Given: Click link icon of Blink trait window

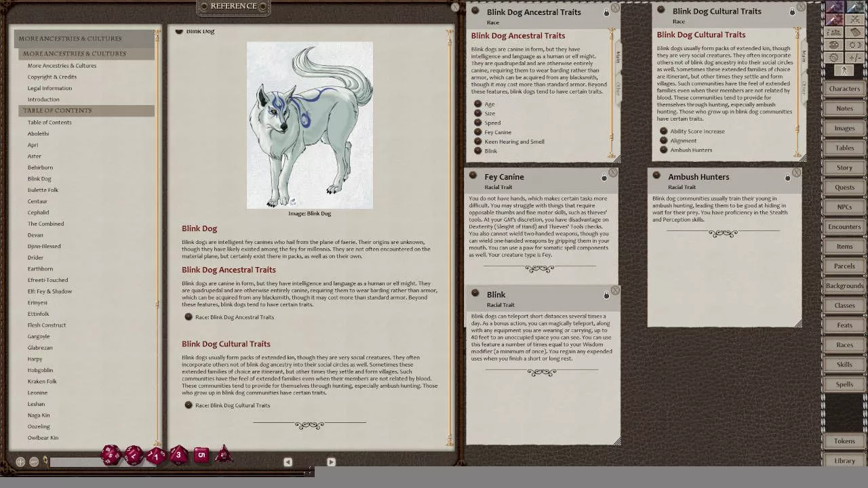Looking at the screenshot, I should (x=475, y=293).
